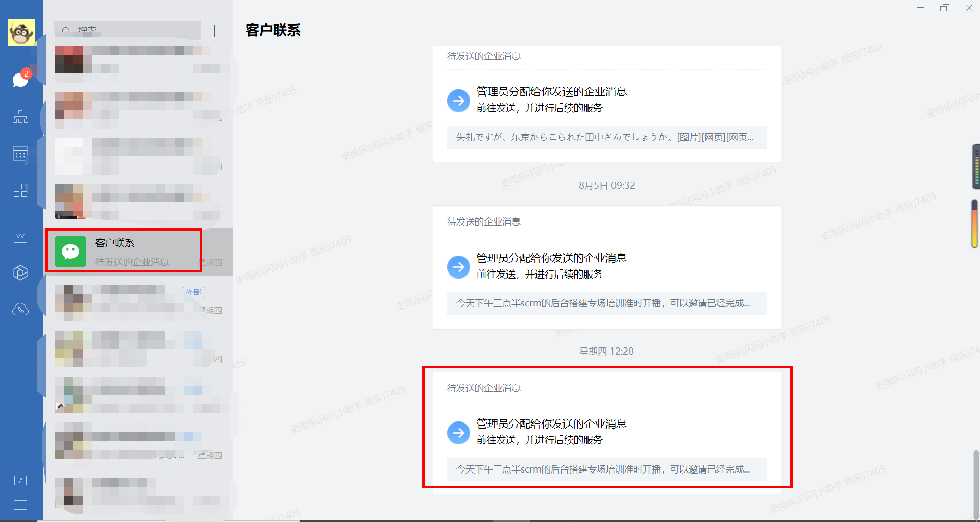Open the Contacts organization icon
Image resolution: width=980 pixels, height=522 pixels.
pos(20,117)
